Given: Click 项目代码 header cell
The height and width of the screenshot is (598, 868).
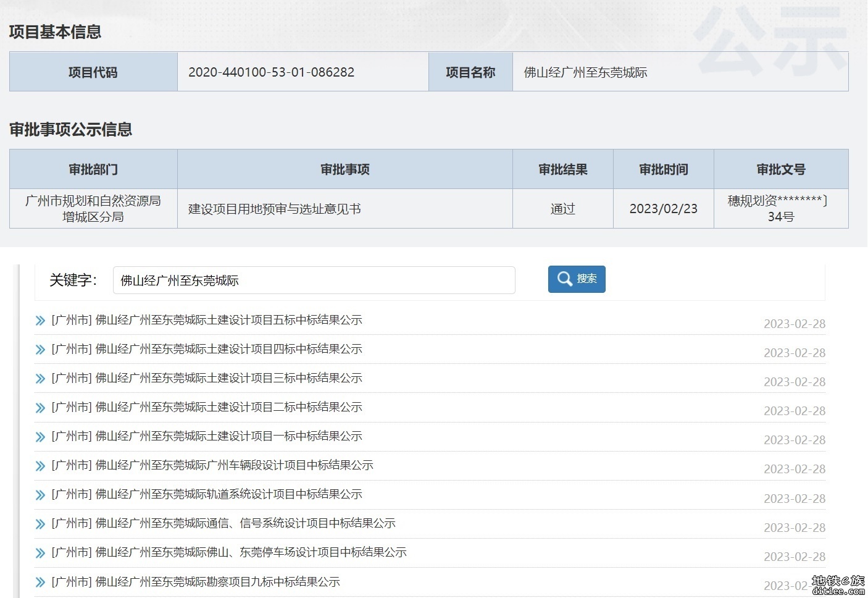Looking at the screenshot, I should 93,72.
